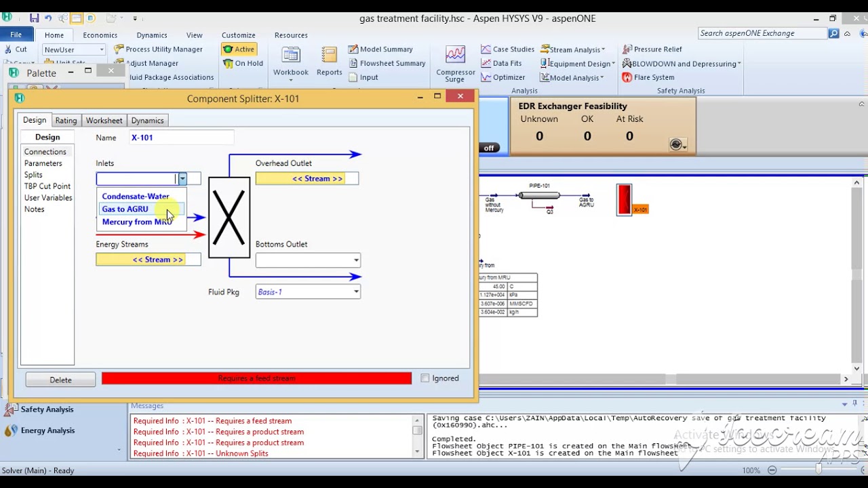The image size is (868, 488).
Task: Click the Search aspenONE Exchange box
Action: 763,33
